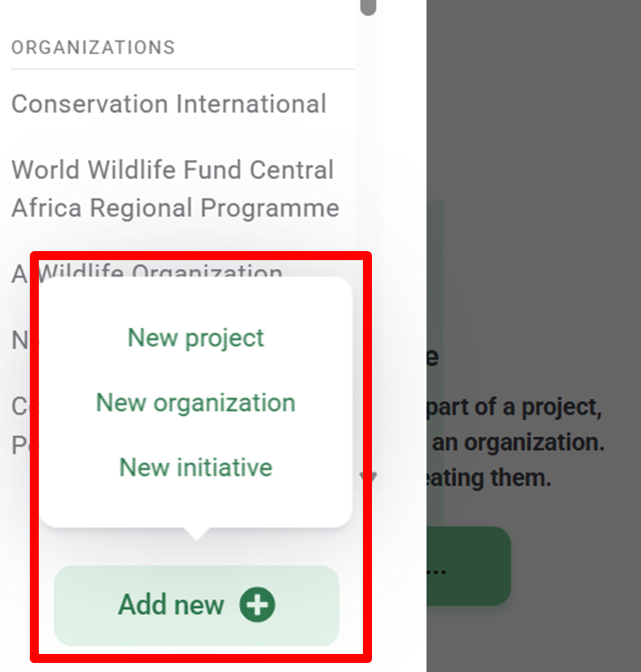Select A Wildlife Organization in list

click(23, 273)
